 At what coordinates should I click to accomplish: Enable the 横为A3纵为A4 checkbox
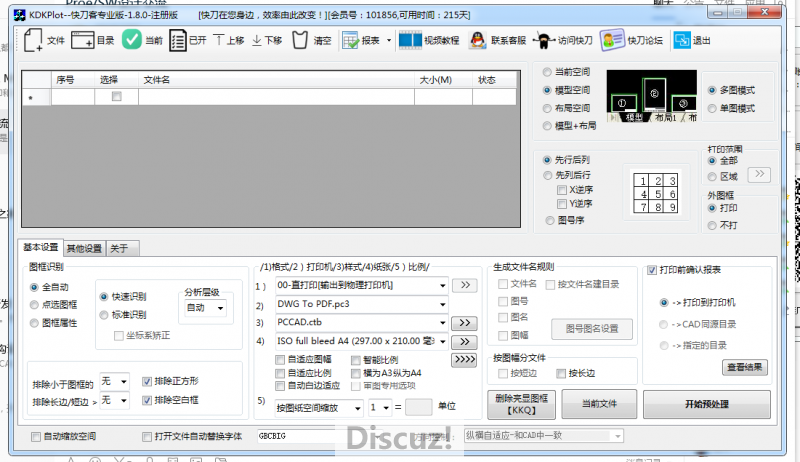[356, 373]
